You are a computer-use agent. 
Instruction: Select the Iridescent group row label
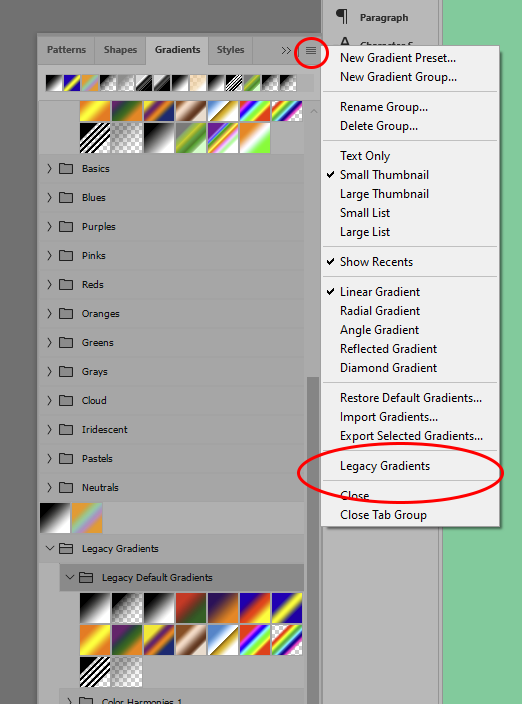(105, 429)
